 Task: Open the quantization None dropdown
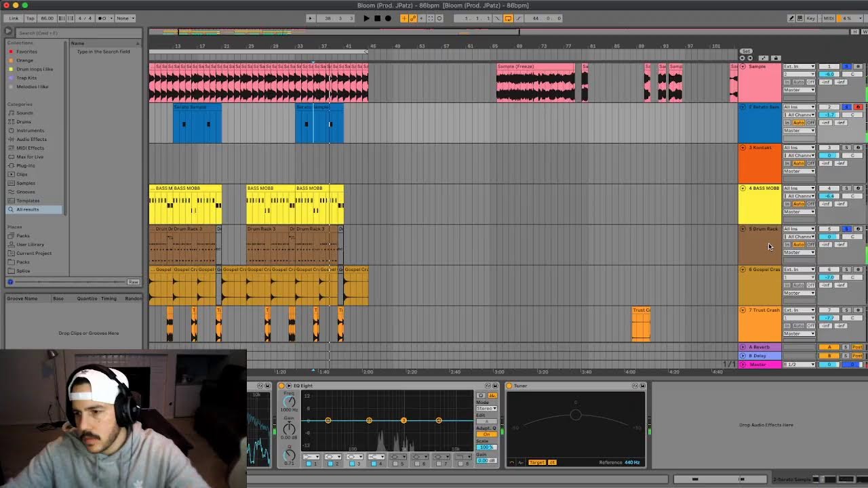(125, 18)
